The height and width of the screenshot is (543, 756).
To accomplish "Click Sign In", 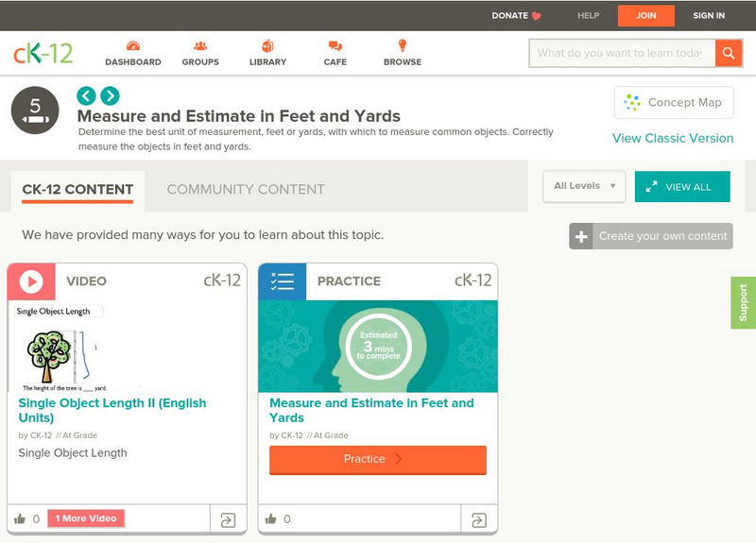I will 709,16.
